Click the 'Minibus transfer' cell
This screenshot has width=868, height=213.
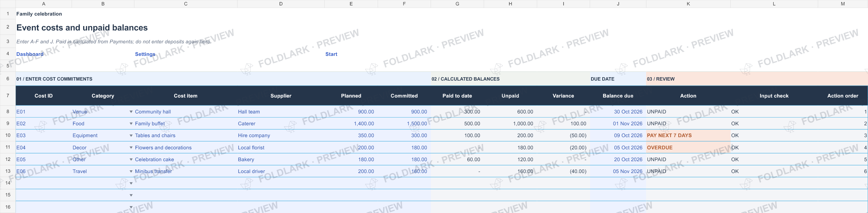(186, 171)
